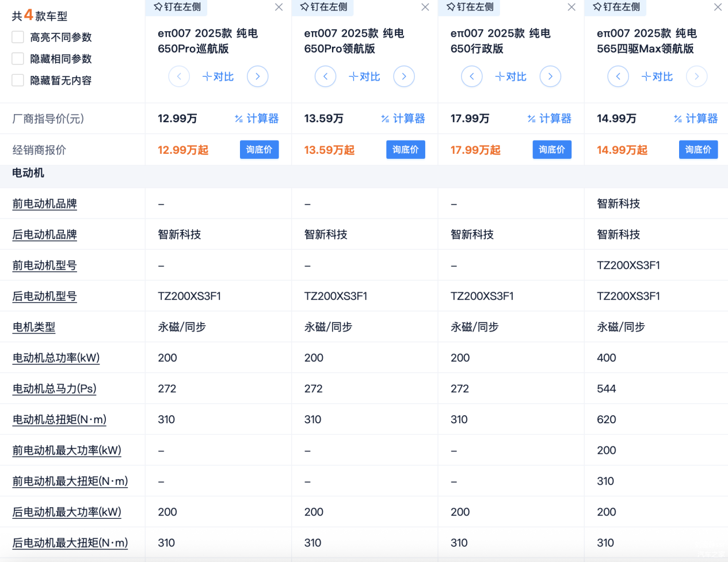
Task: Click the 400 total power value
Action: (607, 358)
